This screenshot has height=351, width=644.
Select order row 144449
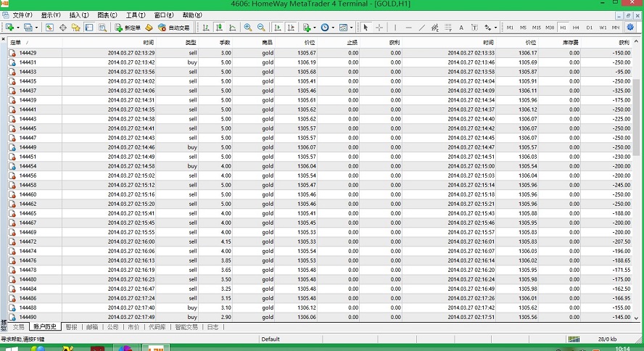coord(321,147)
